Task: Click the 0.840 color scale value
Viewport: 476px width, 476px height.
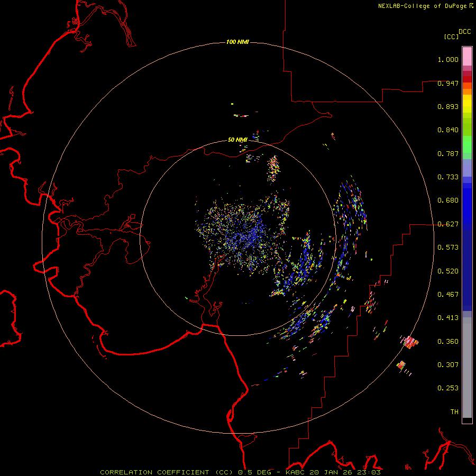Action: (x=448, y=130)
